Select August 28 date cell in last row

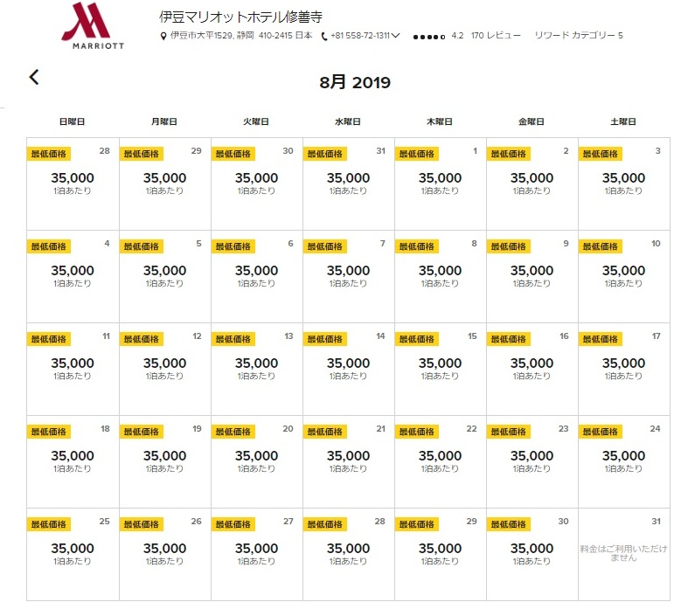tap(349, 555)
